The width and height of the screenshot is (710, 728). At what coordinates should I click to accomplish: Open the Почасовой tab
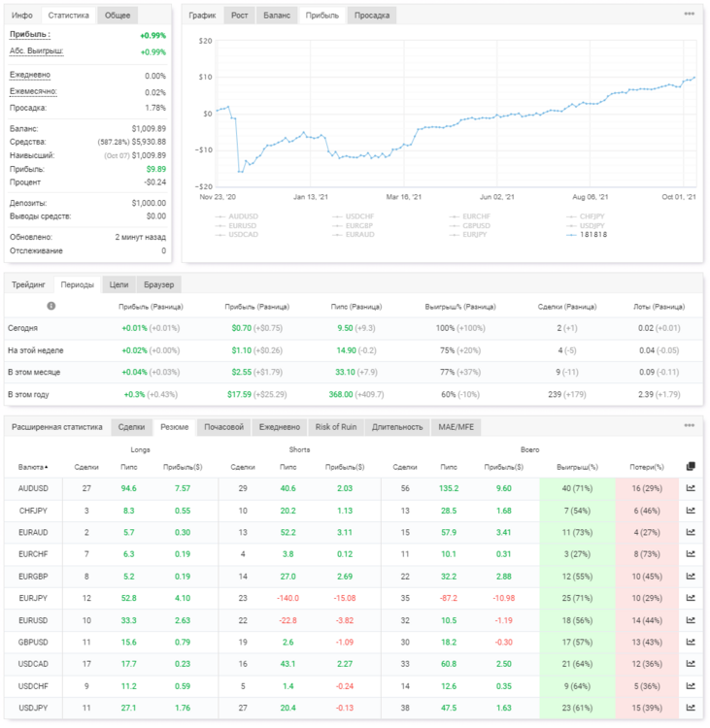(x=224, y=427)
